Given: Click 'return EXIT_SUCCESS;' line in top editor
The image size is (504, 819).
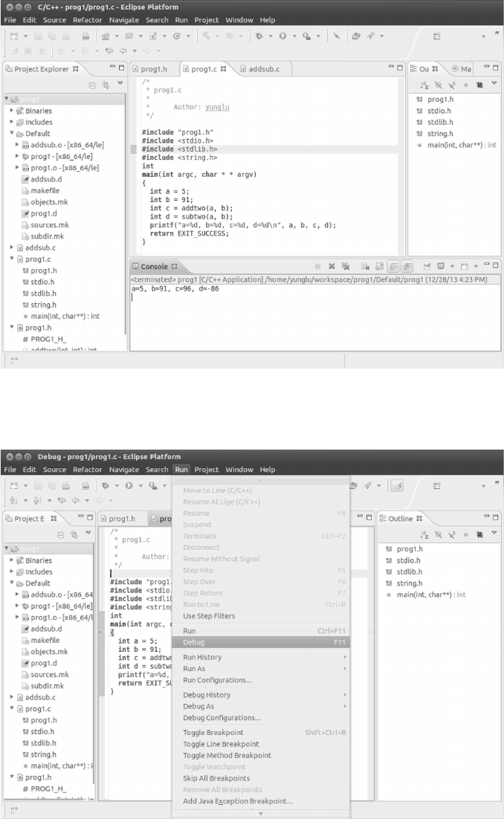Looking at the screenshot, I should tap(189, 233).
